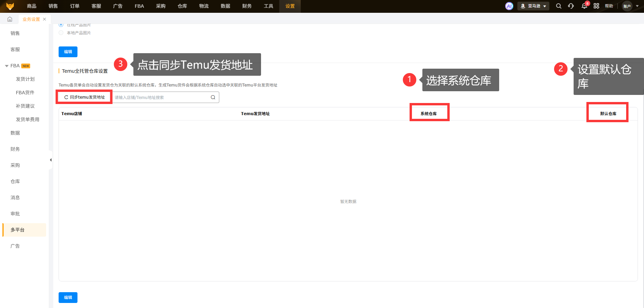
Task: Open 数据 in the top navigation
Action: (225, 6)
